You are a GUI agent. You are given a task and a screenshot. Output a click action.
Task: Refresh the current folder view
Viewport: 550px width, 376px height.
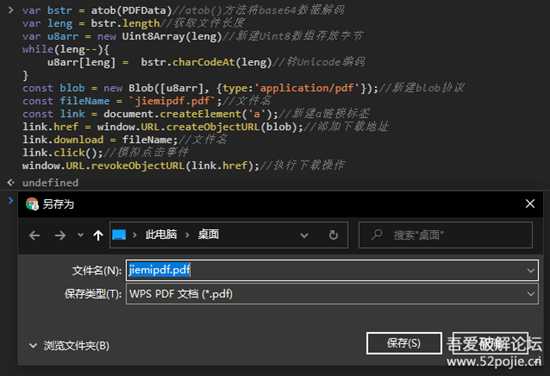pos(333,235)
